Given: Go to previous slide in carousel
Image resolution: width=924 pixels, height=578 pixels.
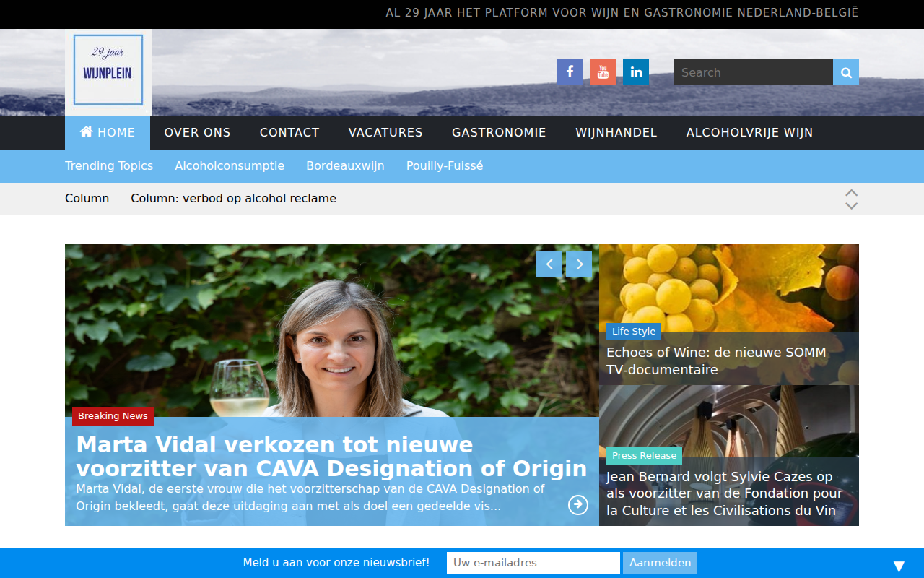Looking at the screenshot, I should [549, 264].
